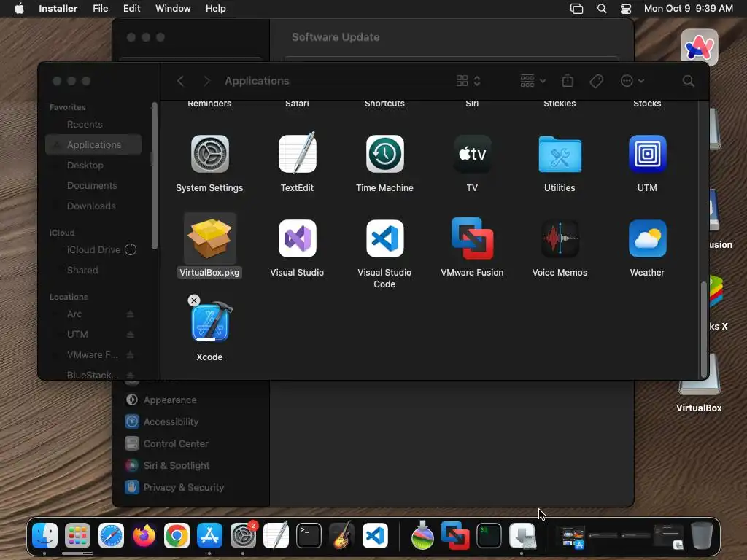Open the Installer menu
Image resolution: width=747 pixels, height=560 pixels.
tap(58, 9)
